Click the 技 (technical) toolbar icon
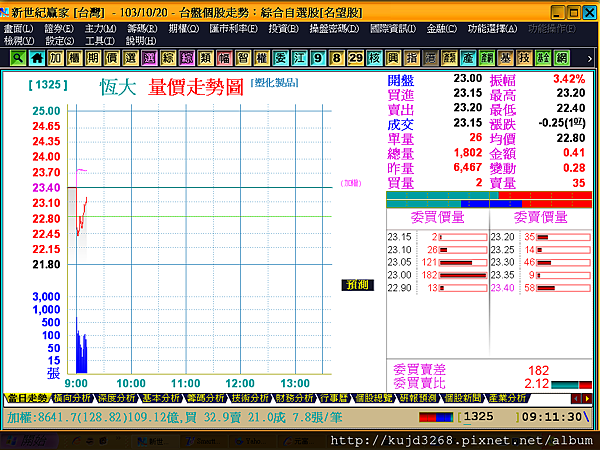This screenshot has height=450, width=600. 524,58
